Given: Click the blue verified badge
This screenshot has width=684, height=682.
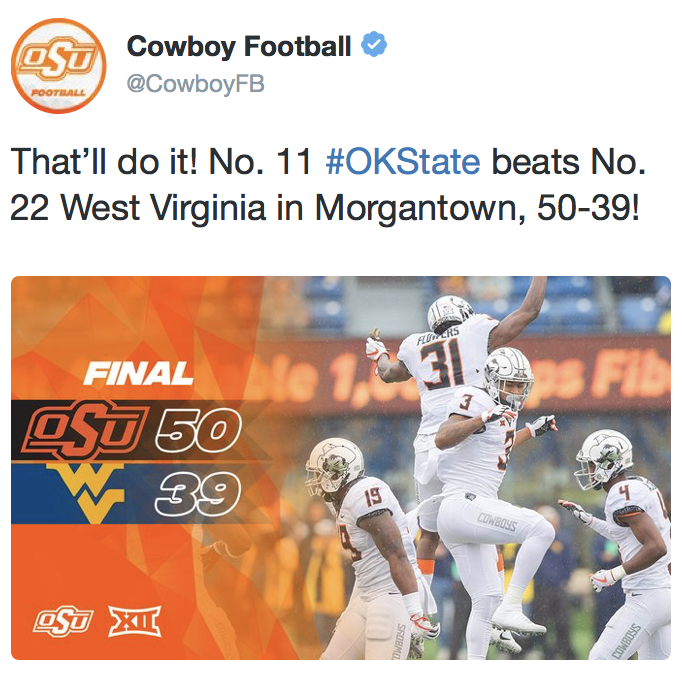Looking at the screenshot, I should [x=374, y=45].
